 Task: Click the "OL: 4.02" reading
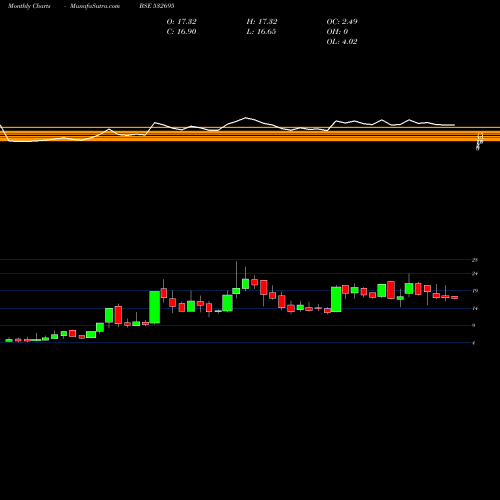point(342,42)
